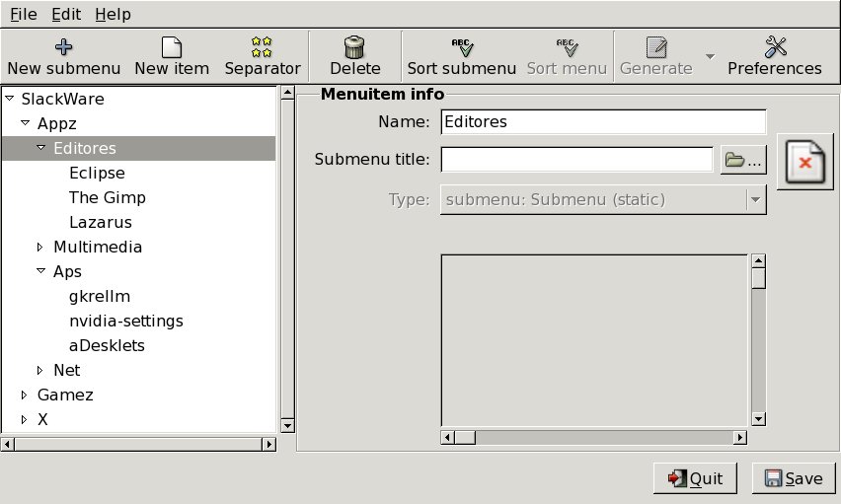Select Lazarus in the menu tree

[101, 222]
